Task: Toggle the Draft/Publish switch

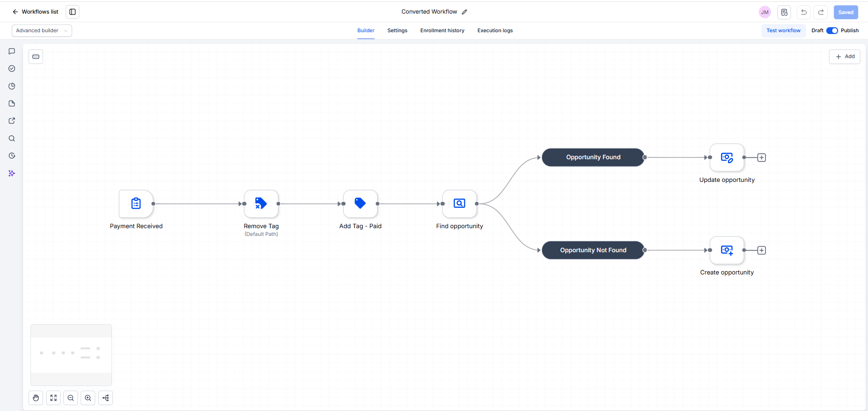Action: [832, 30]
